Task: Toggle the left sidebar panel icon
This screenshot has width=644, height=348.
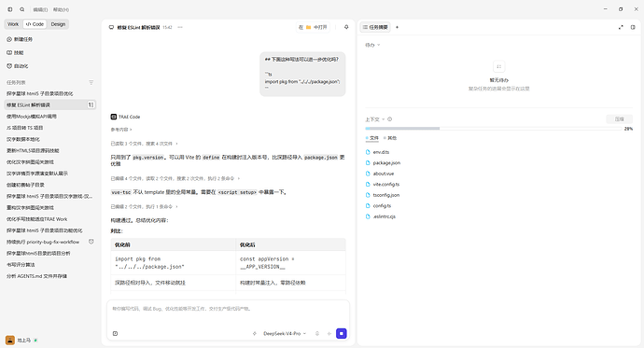Action: click(x=10, y=9)
